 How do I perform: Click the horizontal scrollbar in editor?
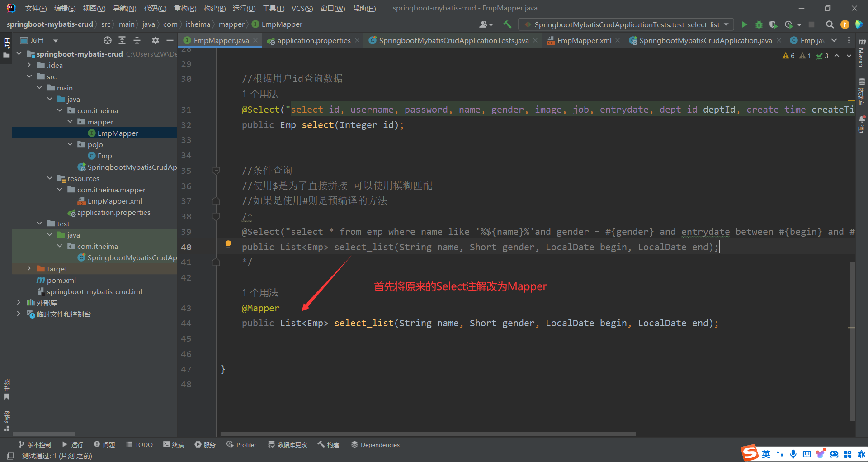(427, 433)
